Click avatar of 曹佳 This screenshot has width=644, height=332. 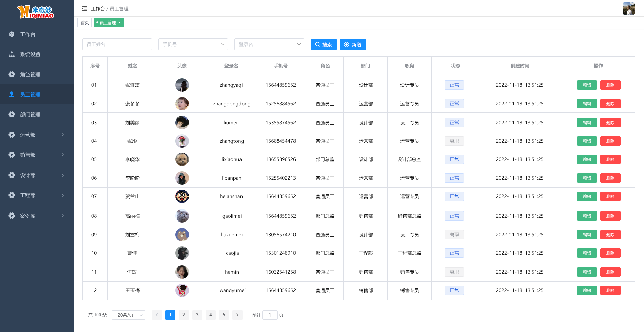[x=182, y=253]
